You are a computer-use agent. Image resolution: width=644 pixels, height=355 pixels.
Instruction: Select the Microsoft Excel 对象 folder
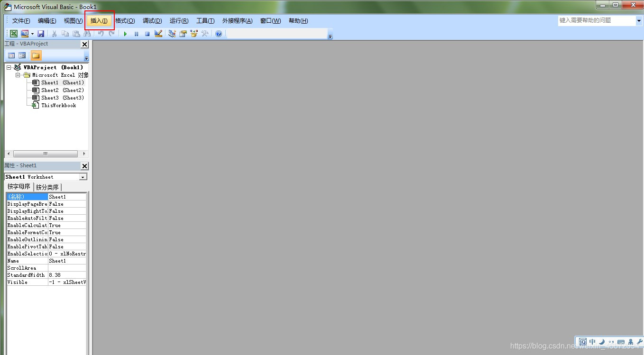click(x=60, y=75)
